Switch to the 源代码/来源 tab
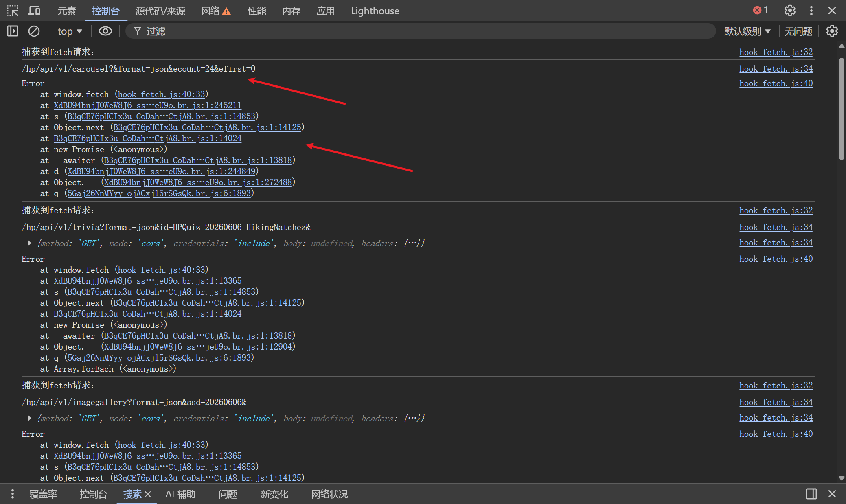The height and width of the screenshot is (504, 846). tap(160, 11)
